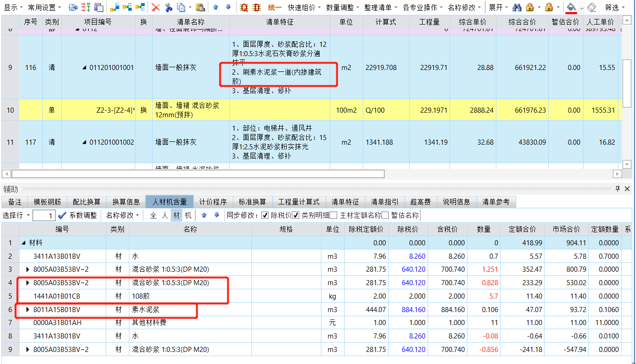Click the copy pages icon
Screen dimensions: 636x364
tap(180, 7)
